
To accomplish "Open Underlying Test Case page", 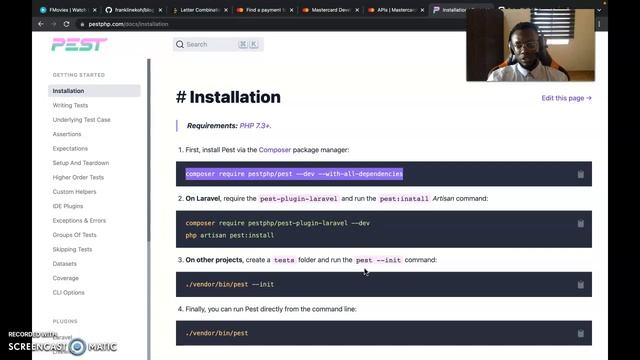I will point(82,120).
